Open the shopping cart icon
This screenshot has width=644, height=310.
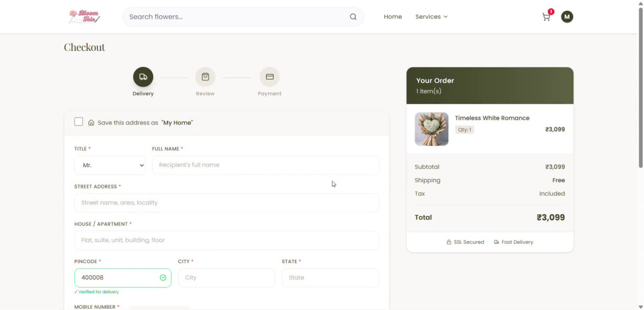pos(546,17)
